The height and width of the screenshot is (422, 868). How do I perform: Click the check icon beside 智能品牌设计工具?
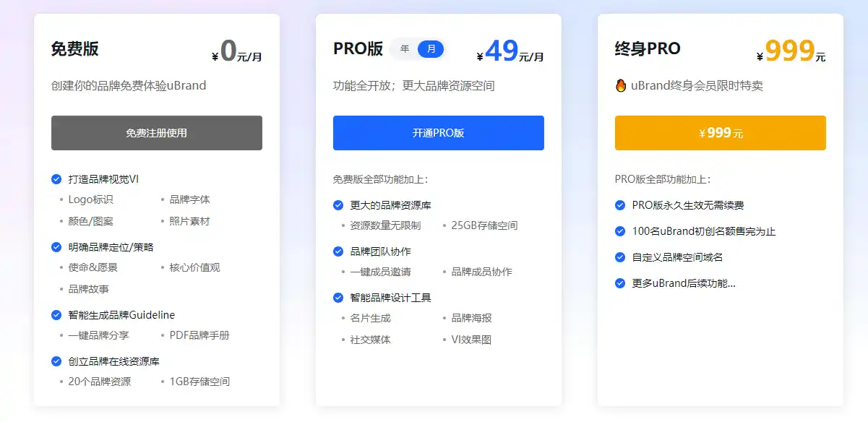point(338,298)
